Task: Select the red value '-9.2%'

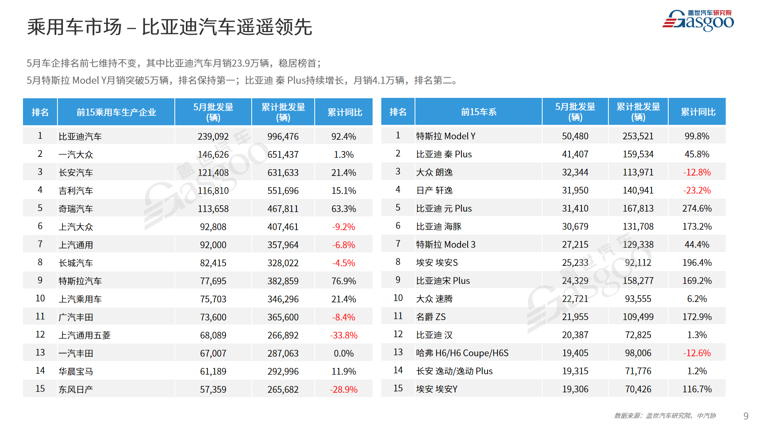Action: pos(344,227)
